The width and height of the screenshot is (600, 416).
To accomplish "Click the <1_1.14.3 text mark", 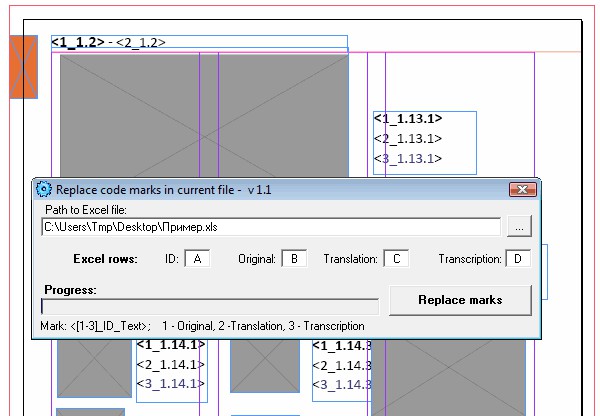I will pos(342,346).
